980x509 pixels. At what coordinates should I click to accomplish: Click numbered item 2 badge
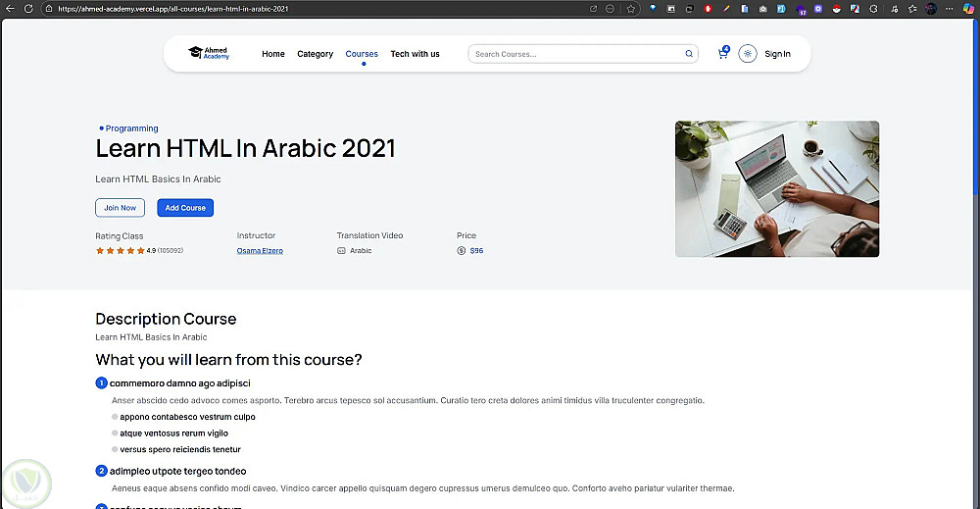[x=101, y=471]
